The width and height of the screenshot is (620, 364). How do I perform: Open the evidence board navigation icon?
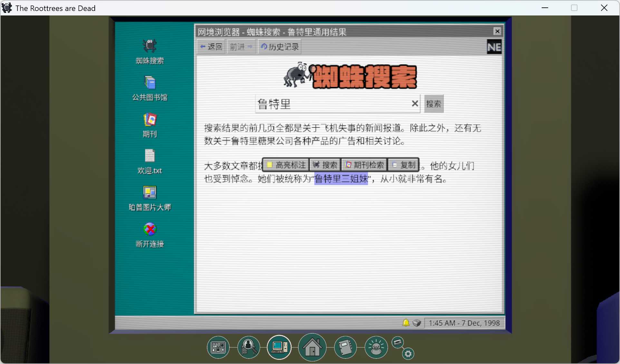click(218, 347)
